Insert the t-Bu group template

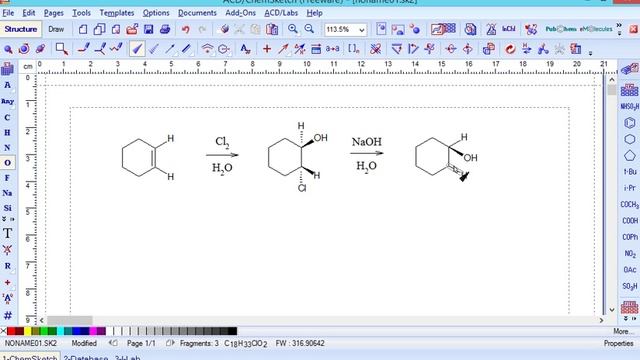[630, 172]
